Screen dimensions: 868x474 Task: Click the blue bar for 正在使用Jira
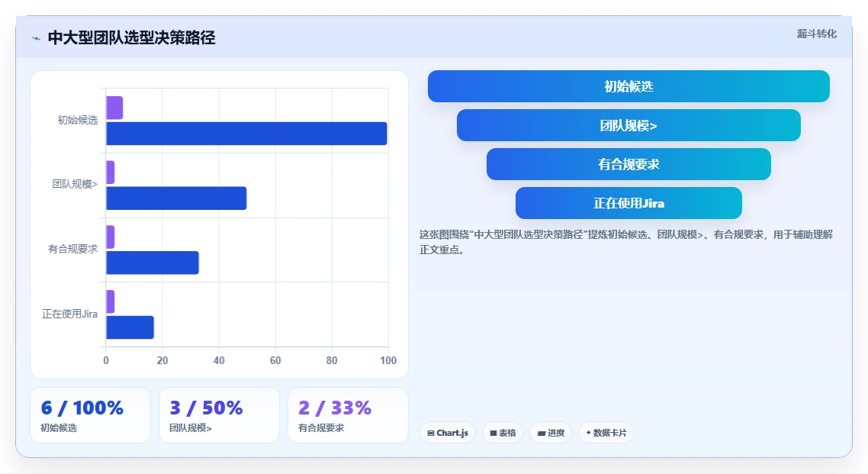point(130,327)
